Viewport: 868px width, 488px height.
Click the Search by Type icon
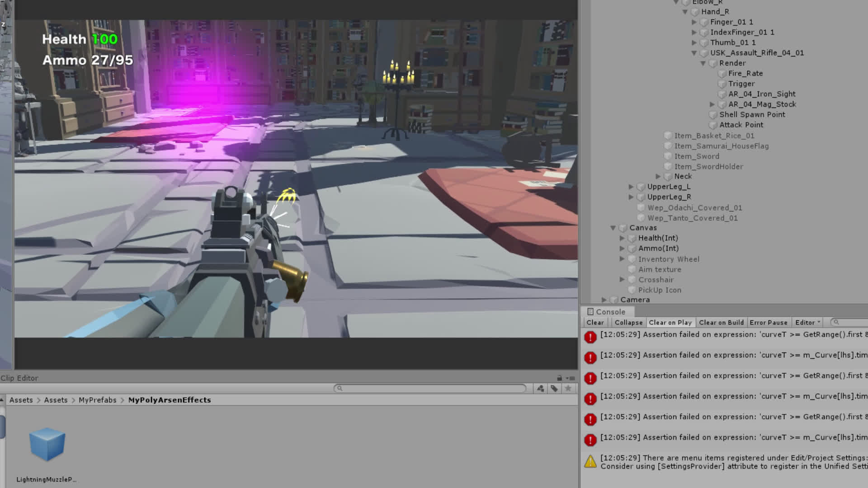click(x=540, y=389)
